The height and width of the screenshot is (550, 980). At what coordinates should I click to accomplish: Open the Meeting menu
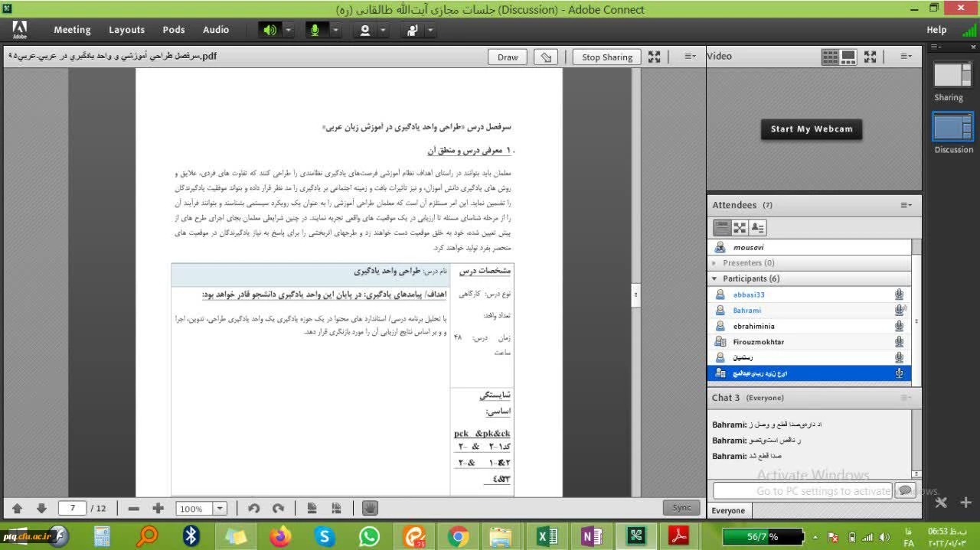click(72, 30)
